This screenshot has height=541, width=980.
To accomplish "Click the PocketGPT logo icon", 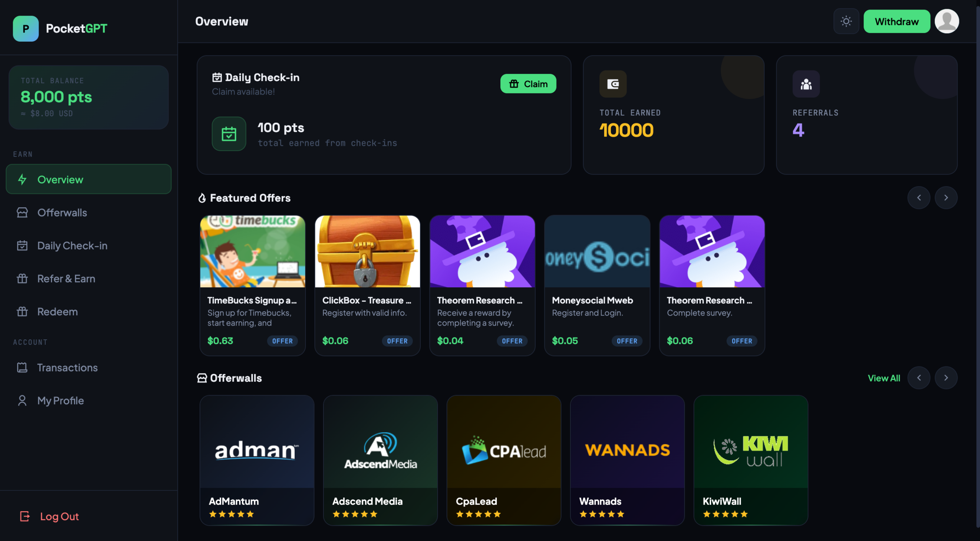I will [x=26, y=29].
